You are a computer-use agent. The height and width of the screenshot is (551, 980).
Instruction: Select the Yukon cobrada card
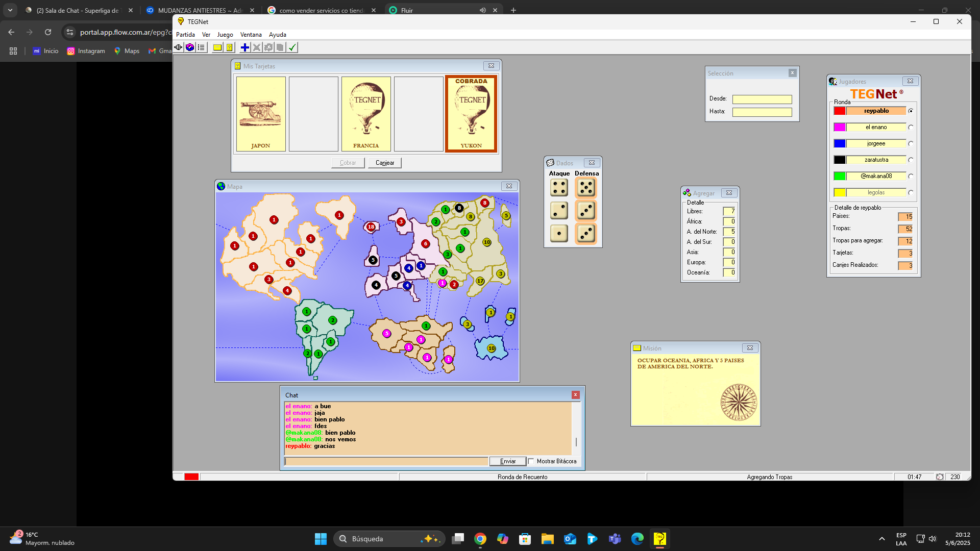[471, 114]
